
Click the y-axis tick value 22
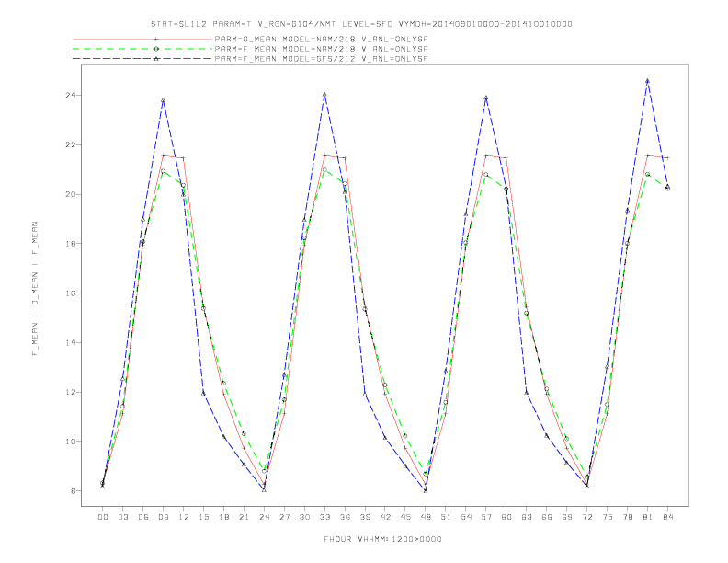[71, 144]
